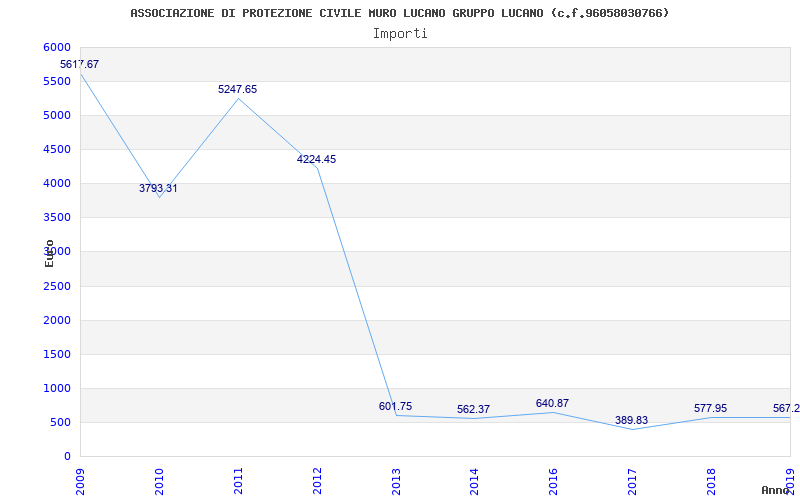Click the y-axis tick label 5000

57,115
